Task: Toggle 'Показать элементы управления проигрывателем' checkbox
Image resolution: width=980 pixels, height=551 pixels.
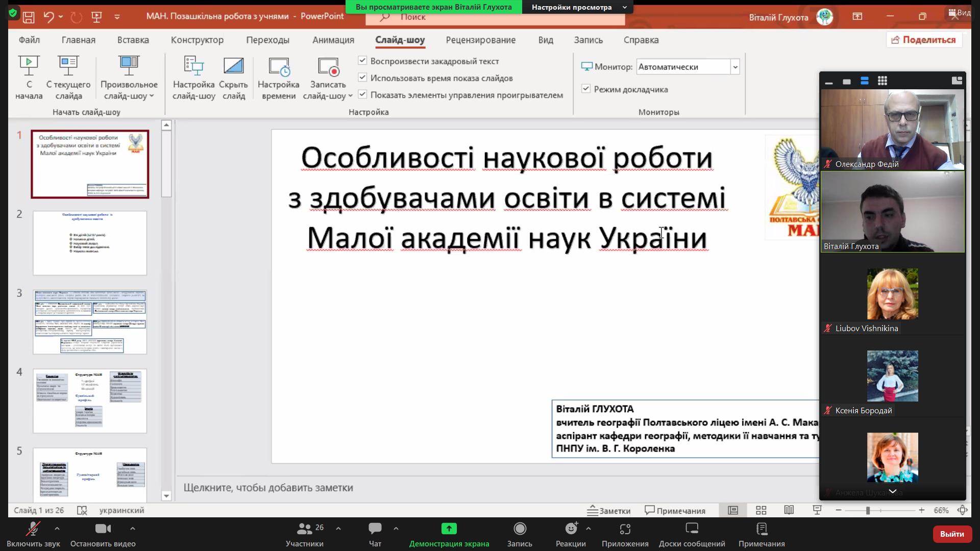Action: [x=362, y=94]
